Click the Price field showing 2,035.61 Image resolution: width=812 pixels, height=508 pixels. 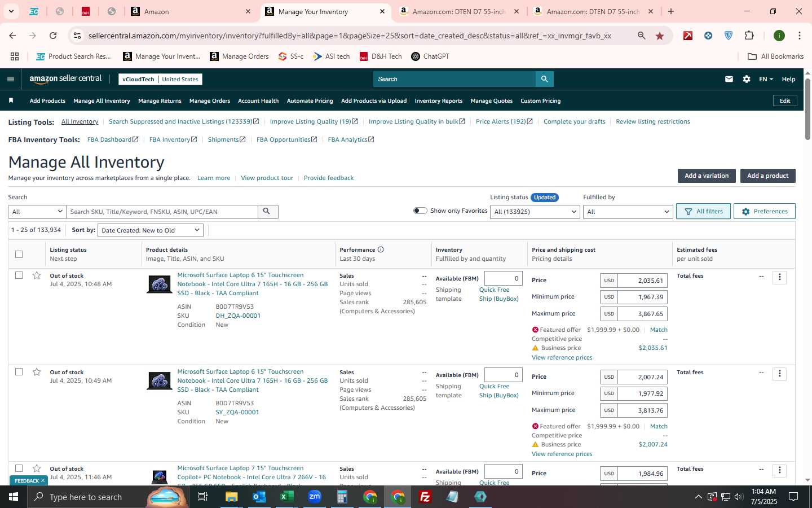coord(642,281)
